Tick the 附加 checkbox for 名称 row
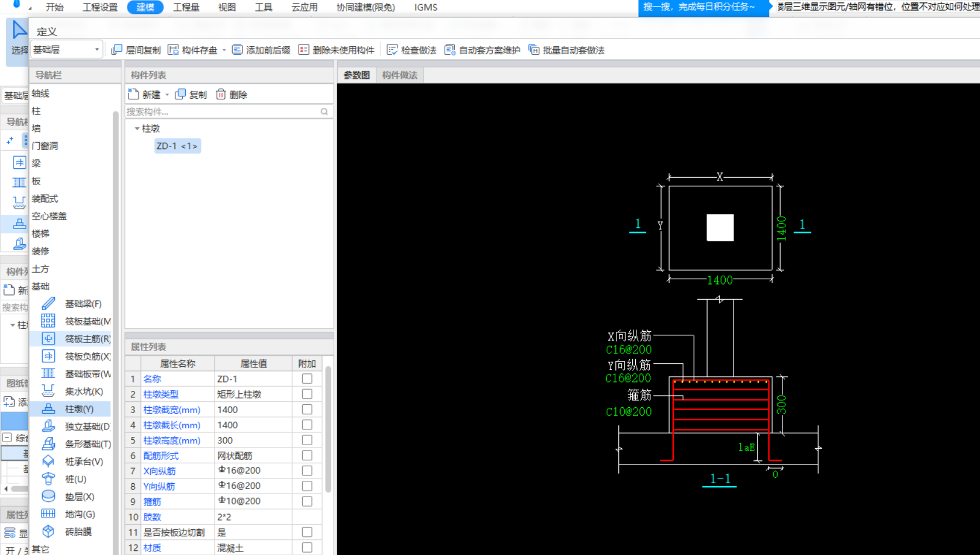The image size is (980, 555). click(x=307, y=379)
